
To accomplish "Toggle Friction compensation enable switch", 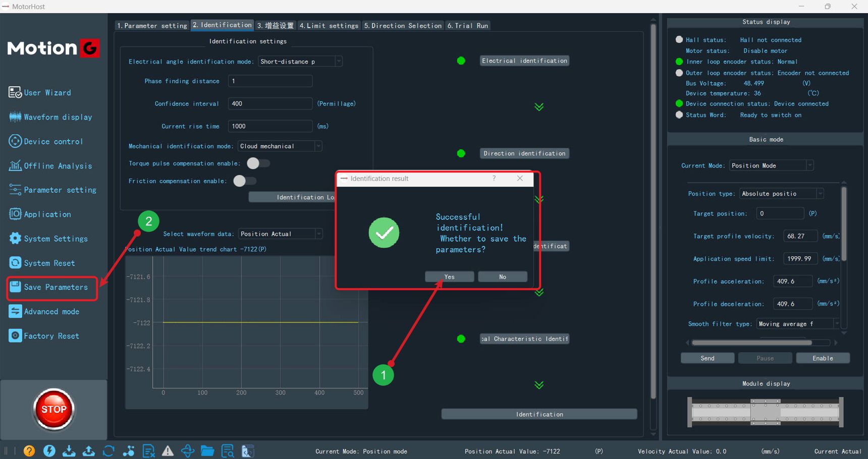I will click(245, 181).
